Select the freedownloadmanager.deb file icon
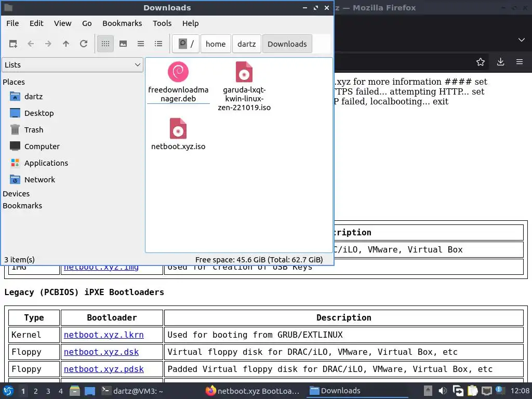 pos(178,72)
